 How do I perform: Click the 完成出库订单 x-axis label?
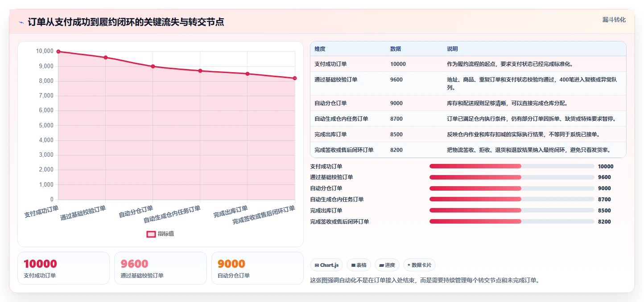(x=231, y=212)
